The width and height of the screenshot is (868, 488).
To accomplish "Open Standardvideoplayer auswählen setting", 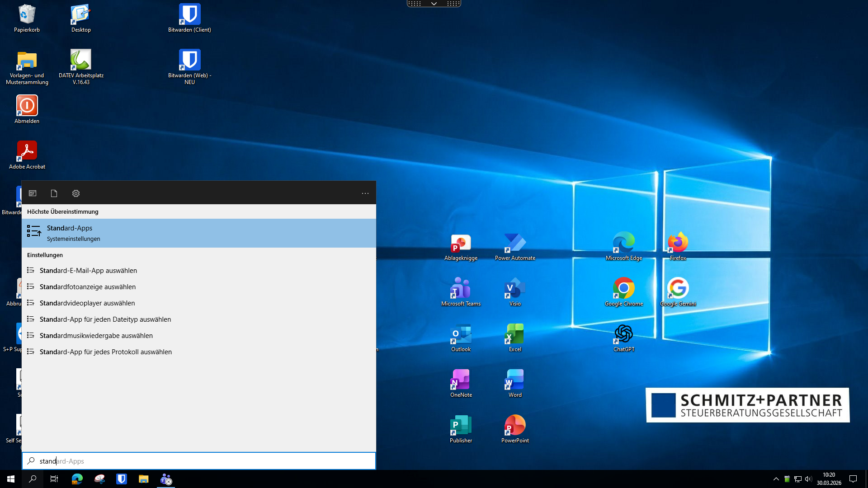I will click(87, 303).
